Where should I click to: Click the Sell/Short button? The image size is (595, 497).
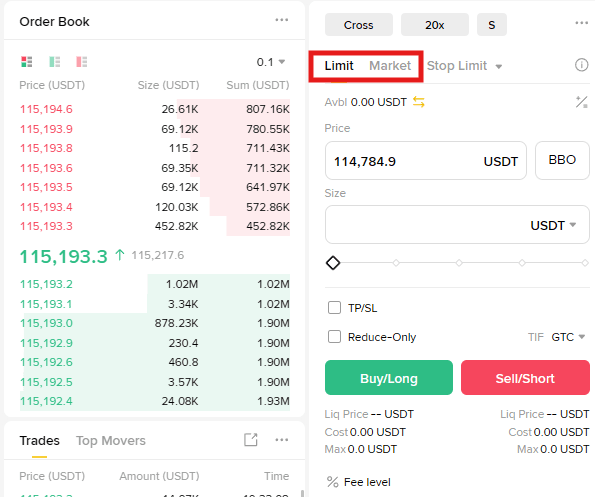pyautogui.click(x=525, y=377)
